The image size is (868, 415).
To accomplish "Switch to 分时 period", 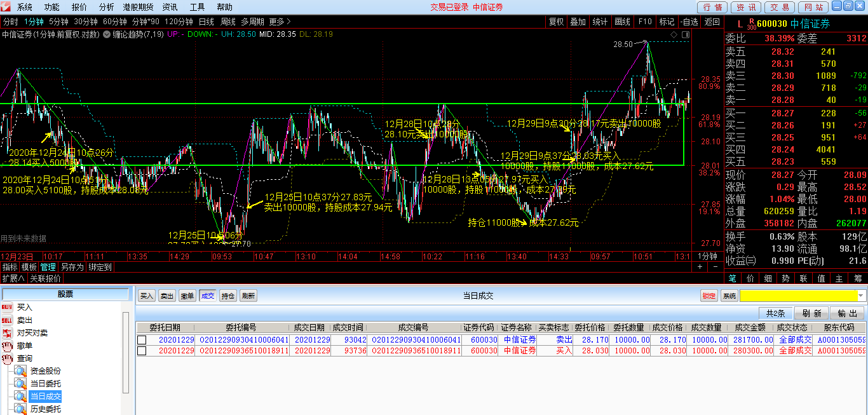I will click(x=10, y=22).
